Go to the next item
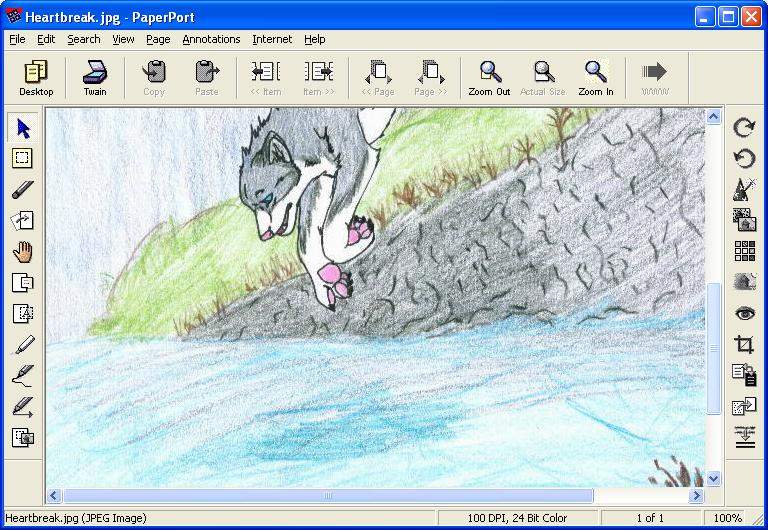The width and height of the screenshot is (768, 530). (318, 78)
